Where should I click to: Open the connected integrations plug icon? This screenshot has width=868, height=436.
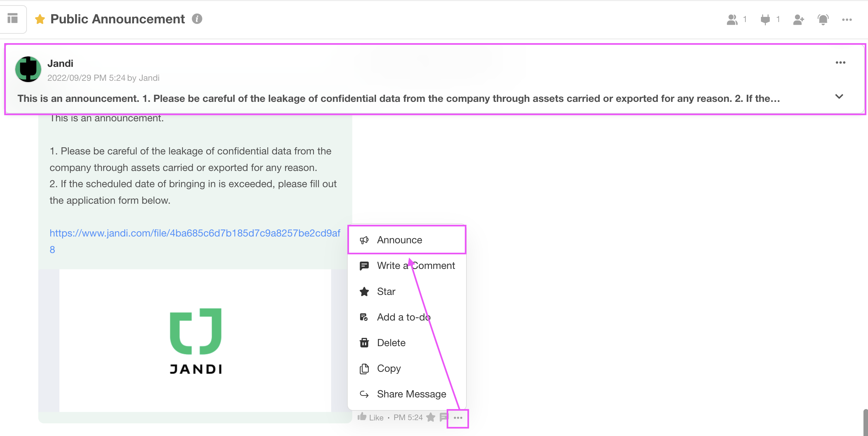click(x=765, y=19)
